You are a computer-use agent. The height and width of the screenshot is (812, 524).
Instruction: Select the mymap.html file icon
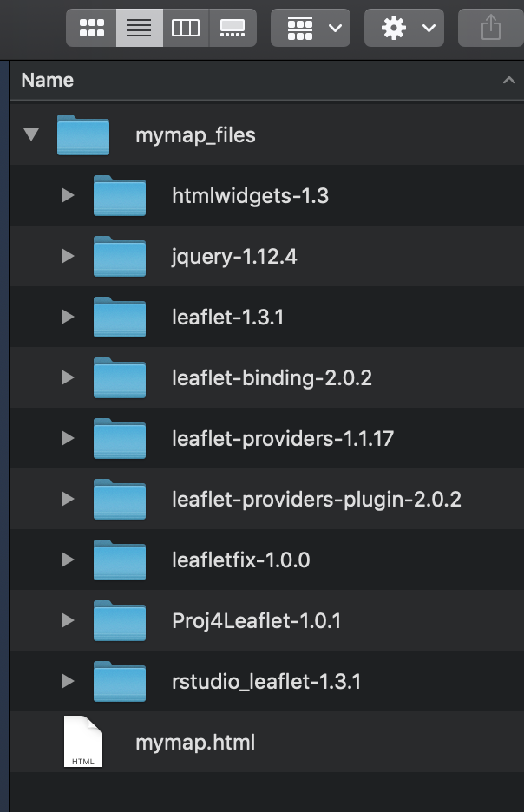(x=82, y=742)
